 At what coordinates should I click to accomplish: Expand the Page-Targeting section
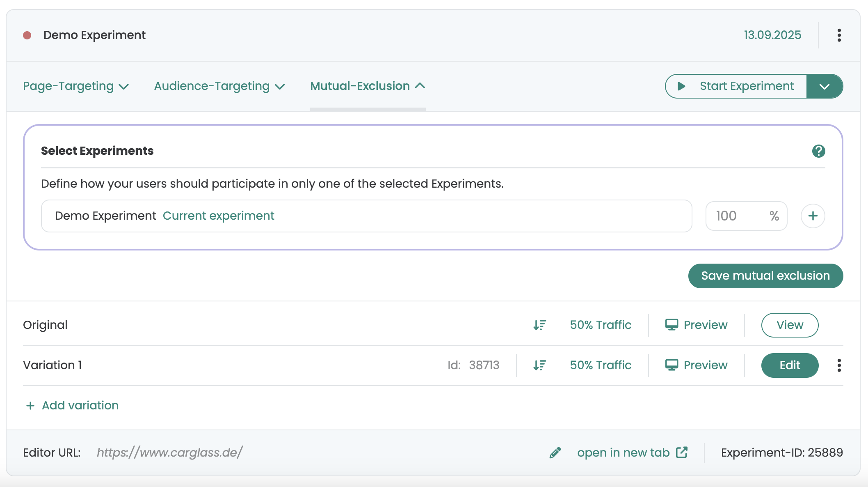tap(76, 86)
